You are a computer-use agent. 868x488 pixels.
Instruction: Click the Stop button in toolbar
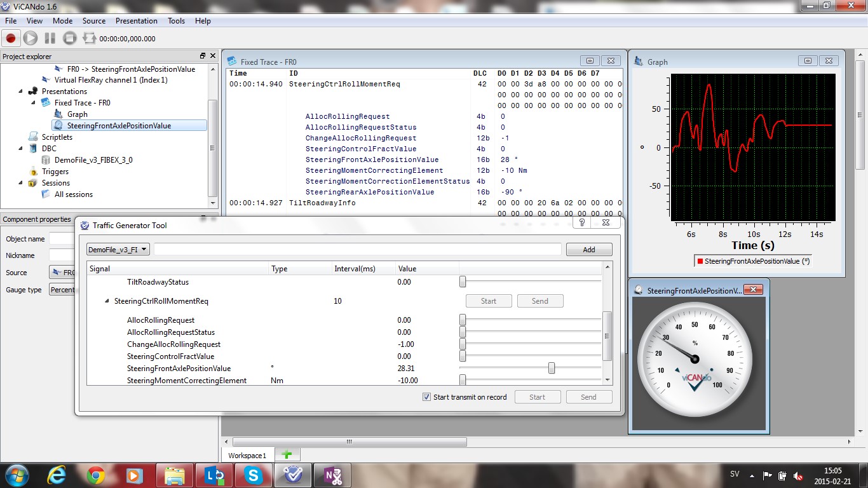tap(70, 38)
